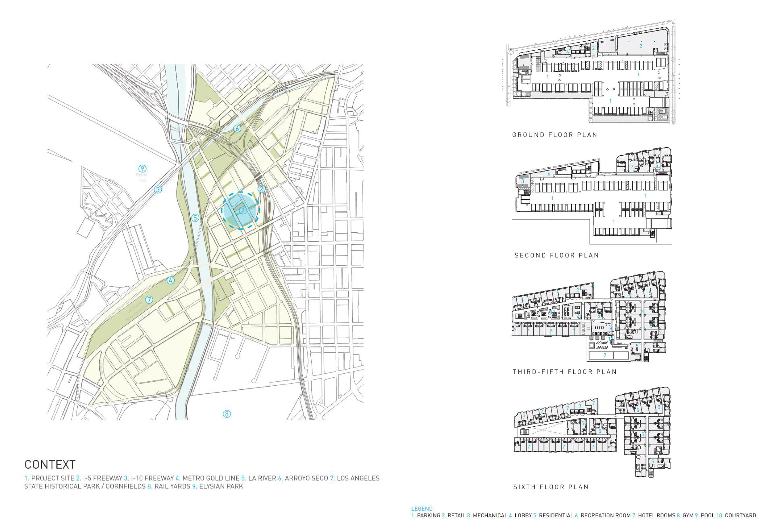764x532 pixels.
Task: Click lobby number 4 in the ground floor plan
Action: [x=568, y=52]
